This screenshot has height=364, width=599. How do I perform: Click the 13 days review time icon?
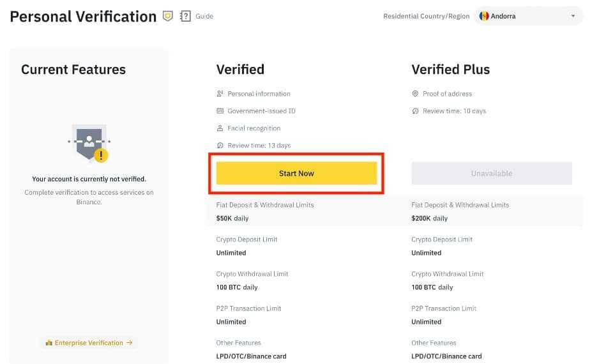click(x=220, y=146)
